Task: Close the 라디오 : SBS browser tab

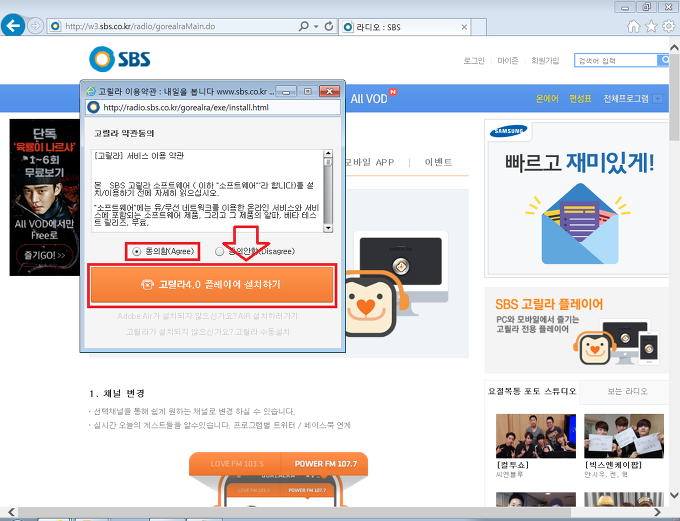Action: coord(464,27)
